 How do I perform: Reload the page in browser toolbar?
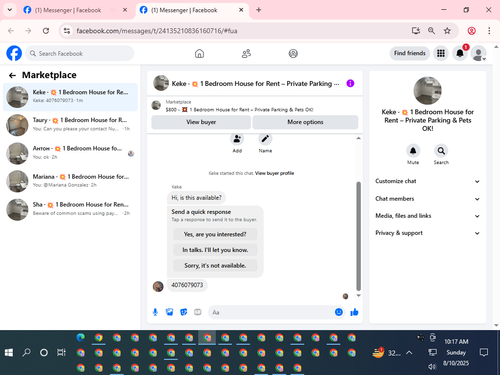pos(46,31)
